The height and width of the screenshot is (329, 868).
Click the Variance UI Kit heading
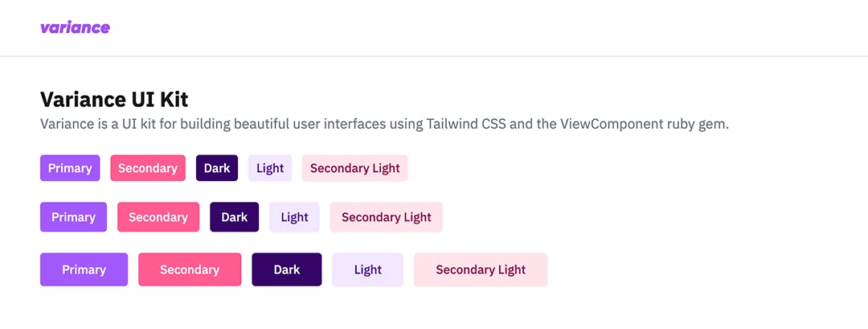[114, 100]
